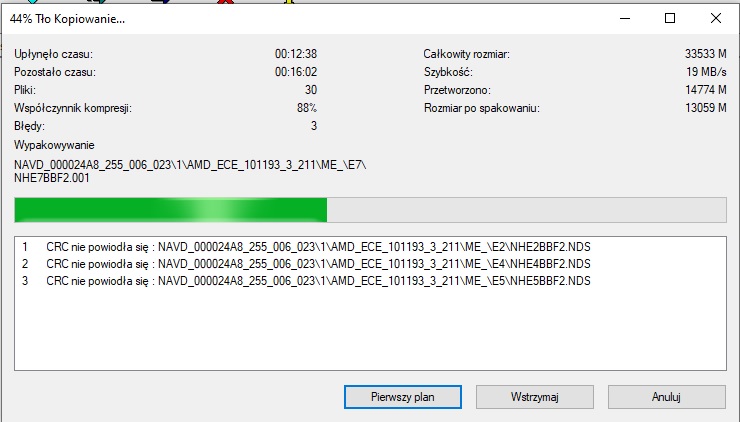Click the speed value 19 MB/s
This screenshot has height=422, width=740.
pos(706,72)
